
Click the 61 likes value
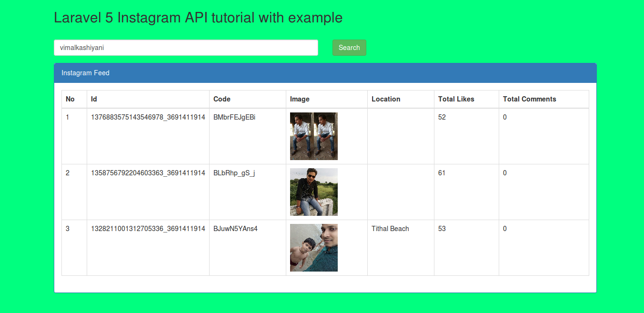tap(442, 173)
